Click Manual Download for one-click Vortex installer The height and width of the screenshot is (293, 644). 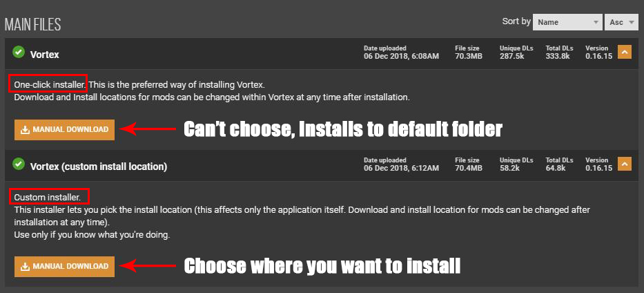pyautogui.click(x=64, y=129)
